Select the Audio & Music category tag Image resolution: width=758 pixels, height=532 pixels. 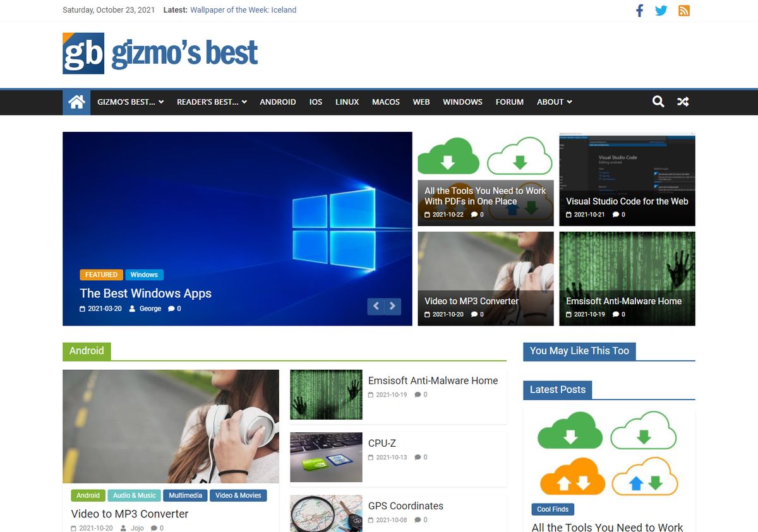pyautogui.click(x=134, y=495)
